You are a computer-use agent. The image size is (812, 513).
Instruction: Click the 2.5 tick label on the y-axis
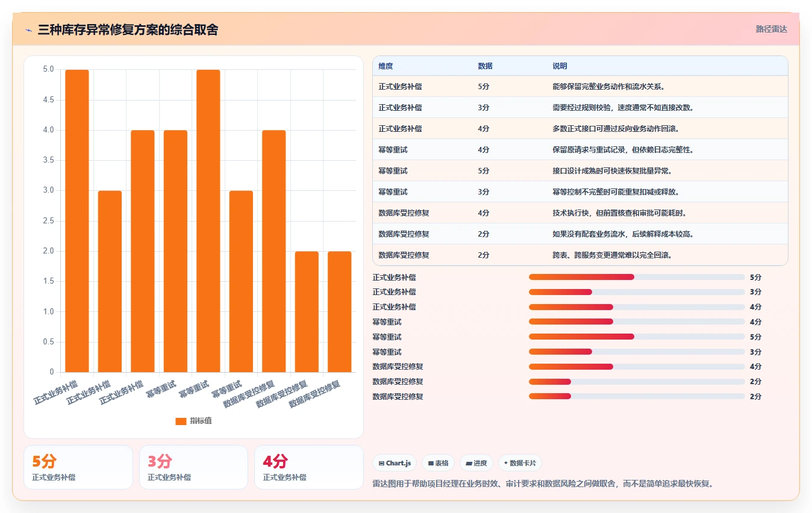tap(48, 221)
